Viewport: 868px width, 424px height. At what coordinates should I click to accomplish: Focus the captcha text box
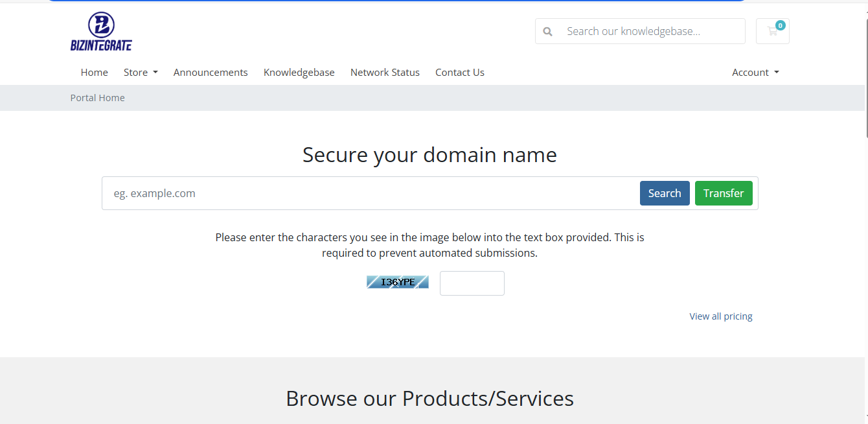click(472, 283)
